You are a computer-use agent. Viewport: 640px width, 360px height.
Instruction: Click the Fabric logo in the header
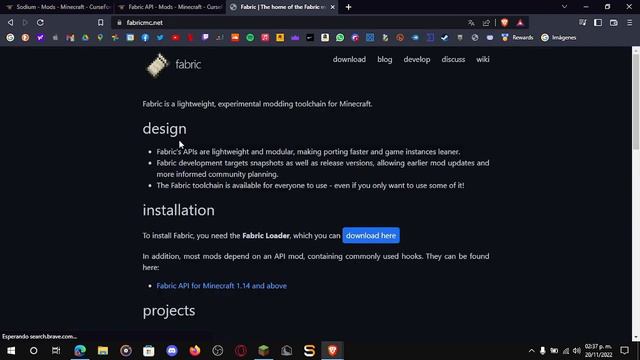tap(173, 65)
